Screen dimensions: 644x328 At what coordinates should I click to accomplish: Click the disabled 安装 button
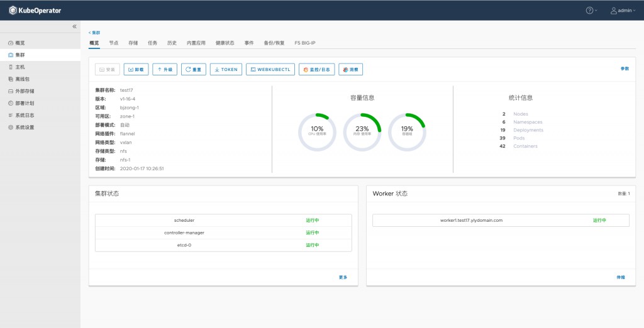point(107,69)
